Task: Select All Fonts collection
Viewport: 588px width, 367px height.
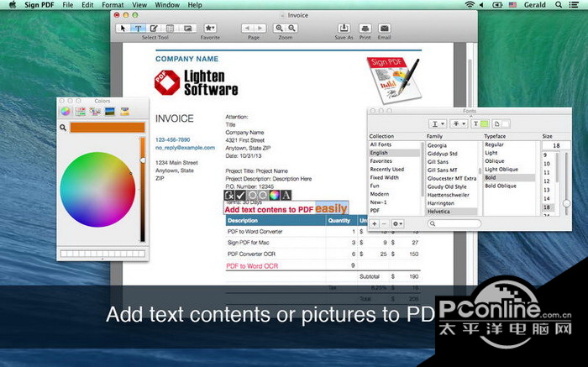Action: coord(381,144)
